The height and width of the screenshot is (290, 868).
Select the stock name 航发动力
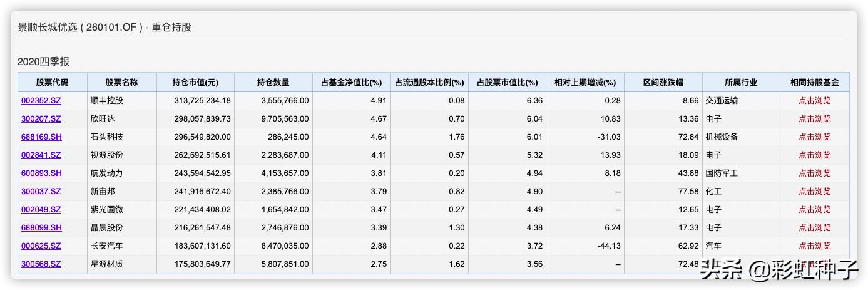click(107, 173)
